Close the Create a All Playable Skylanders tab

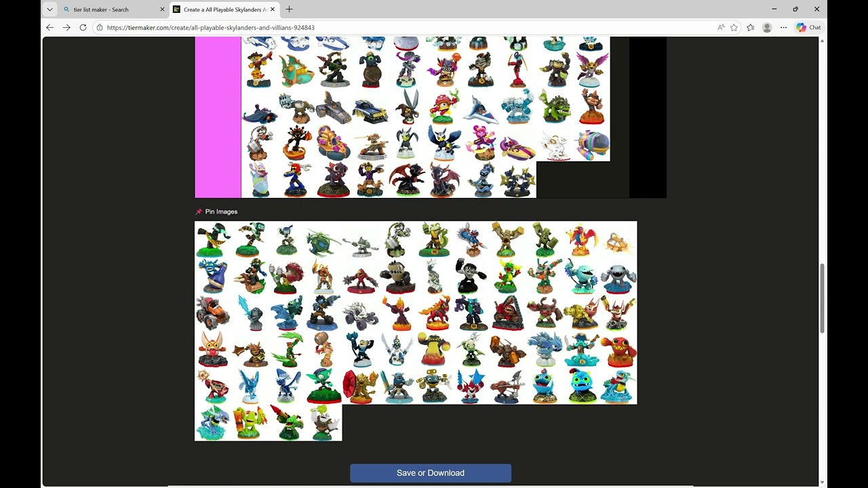pos(273,9)
